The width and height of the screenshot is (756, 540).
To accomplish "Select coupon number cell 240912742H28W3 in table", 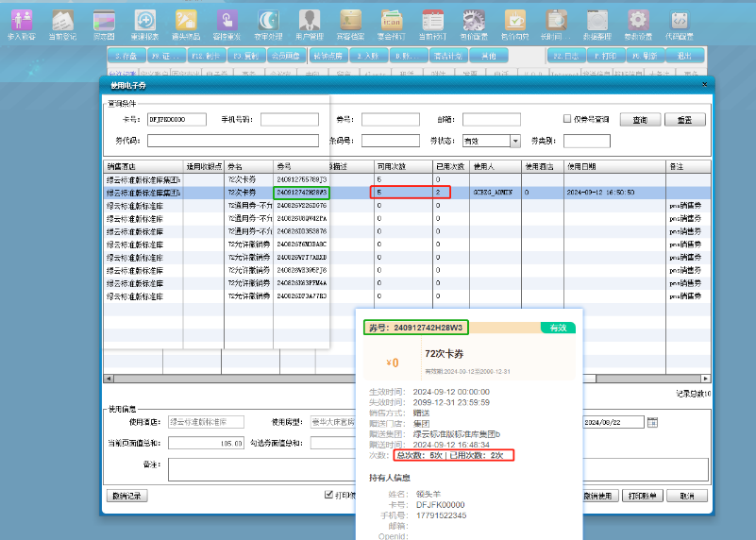I will (301, 193).
